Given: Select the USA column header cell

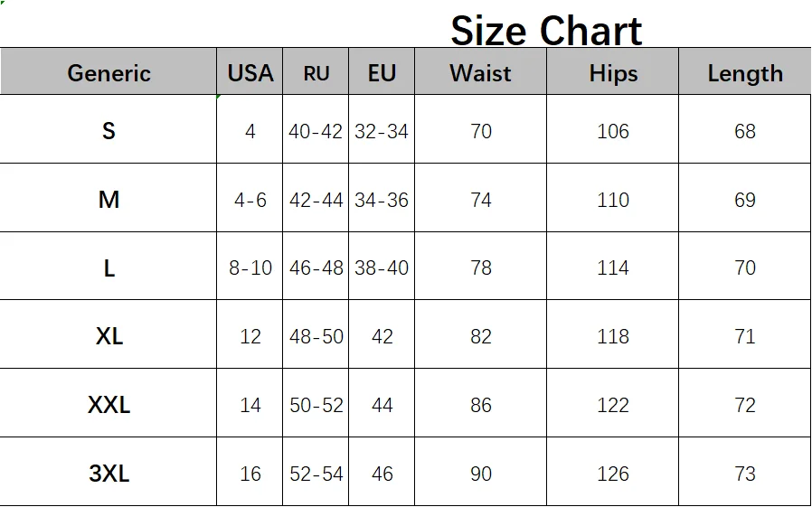Looking at the screenshot, I should [x=250, y=71].
